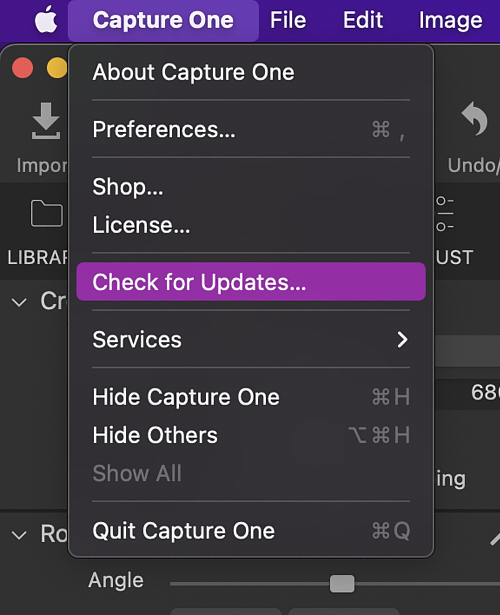Select Hide Others in the menu
Screen dimensions: 500x615
pos(251,435)
